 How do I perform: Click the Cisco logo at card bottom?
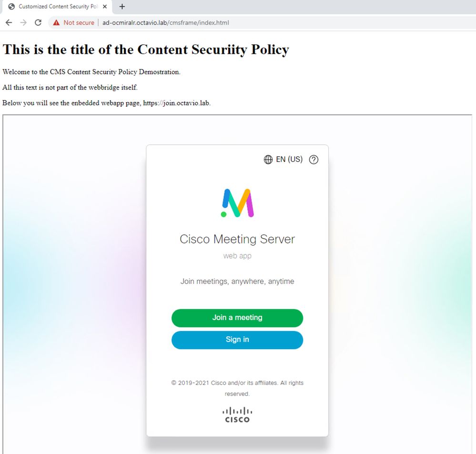237,415
